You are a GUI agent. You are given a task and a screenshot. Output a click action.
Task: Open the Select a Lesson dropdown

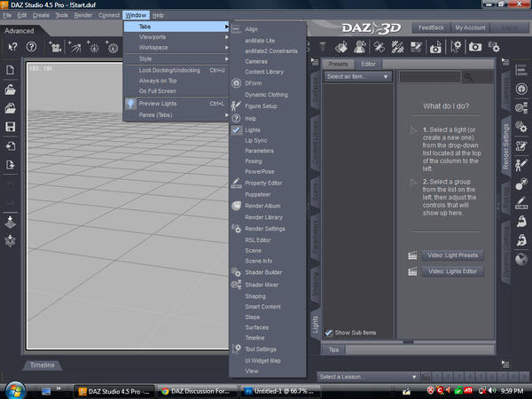pos(368,377)
